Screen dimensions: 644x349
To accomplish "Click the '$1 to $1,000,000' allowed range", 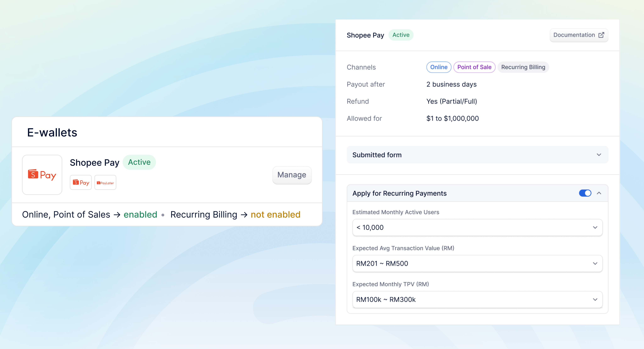I will tap(452, 118).
